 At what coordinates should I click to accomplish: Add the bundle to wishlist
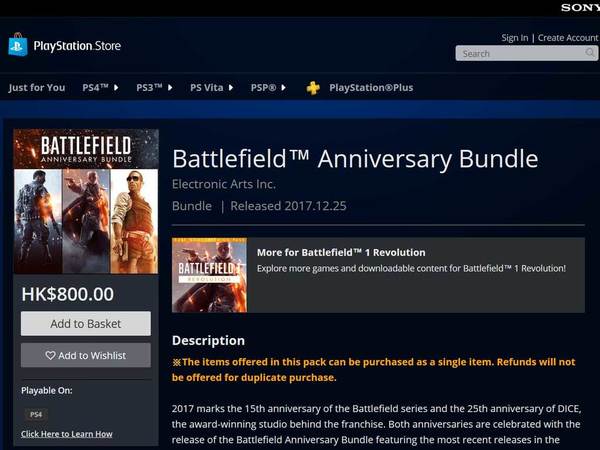tap(86, 355)
